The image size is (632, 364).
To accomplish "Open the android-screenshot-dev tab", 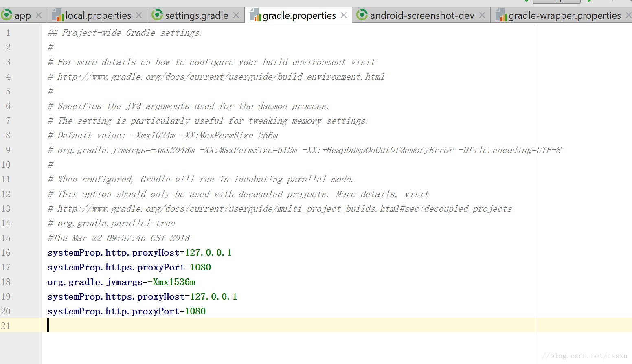I will (422, 15).
